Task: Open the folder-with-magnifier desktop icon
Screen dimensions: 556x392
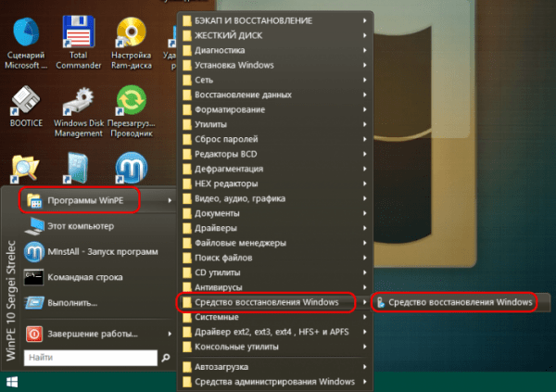Action: (x=25, y=168)
